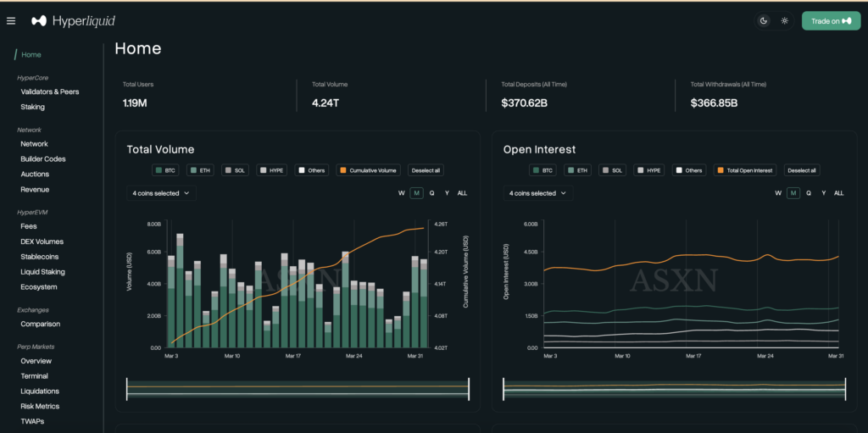The width and height of the screenshot is (868, 433).
Task: Expand coins dropdown in Open Interest
Action: coord(538,193)
